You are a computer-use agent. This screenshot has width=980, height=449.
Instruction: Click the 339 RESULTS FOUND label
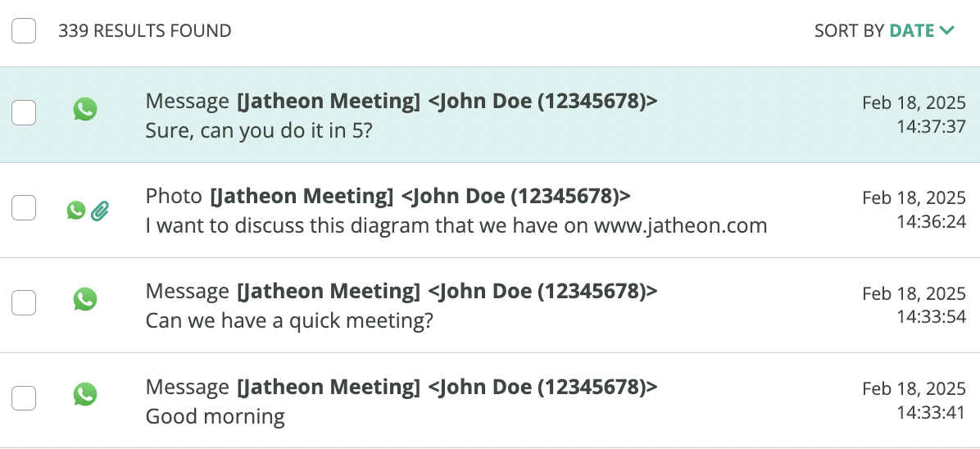click(x=144, y=30)
